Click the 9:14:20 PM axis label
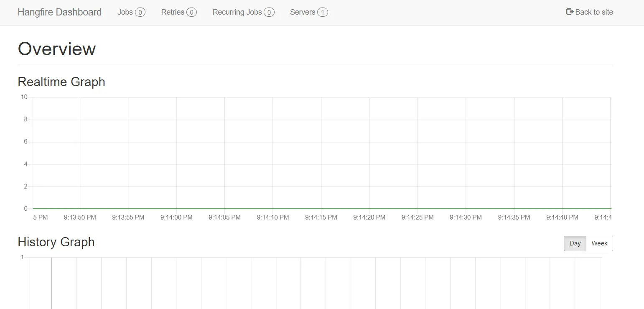Screen dimensions: 644x309 [369, 217]
